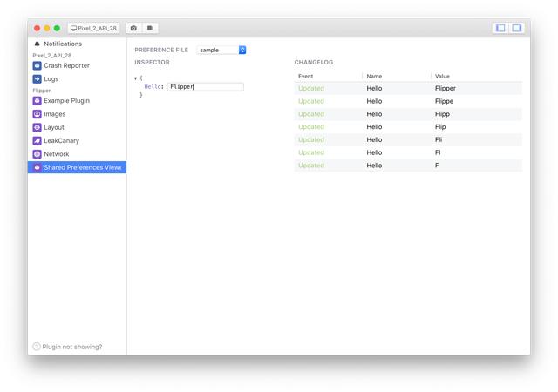Screen dimensions: 558x392
Task: Sort changelog by Name column header
Action: click(374, 76)
